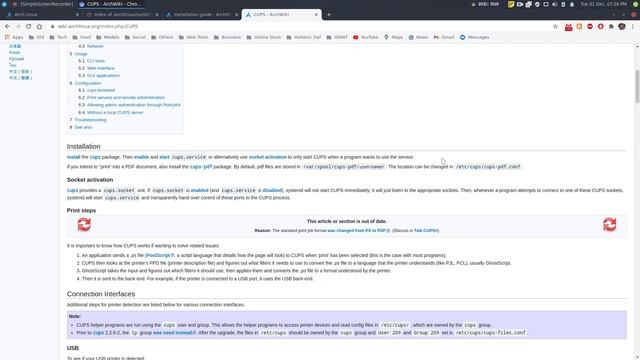Switch to the Index of /archlinux/iso tab

[x=122, y=15]
